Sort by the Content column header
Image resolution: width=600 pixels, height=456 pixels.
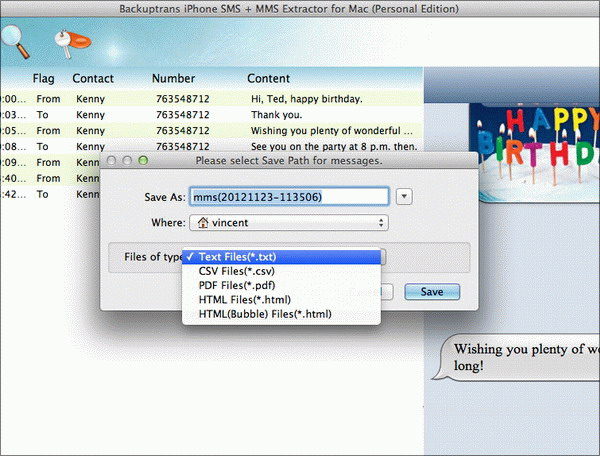click(x=268, y=78)
